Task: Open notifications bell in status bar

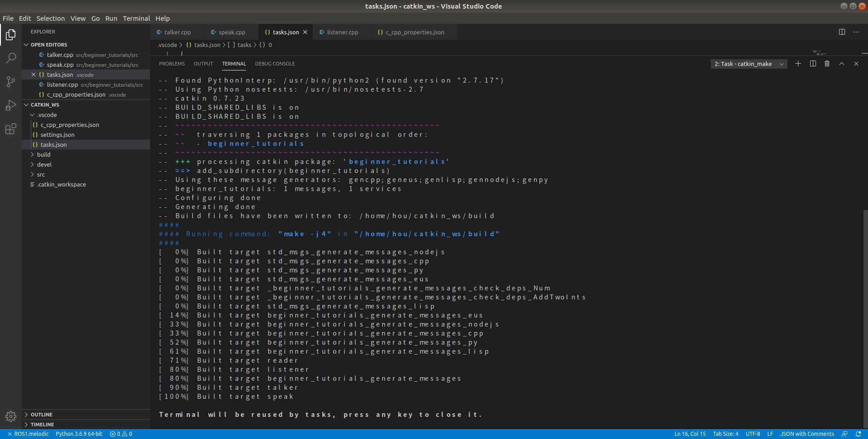Action: tap(859, 434)
